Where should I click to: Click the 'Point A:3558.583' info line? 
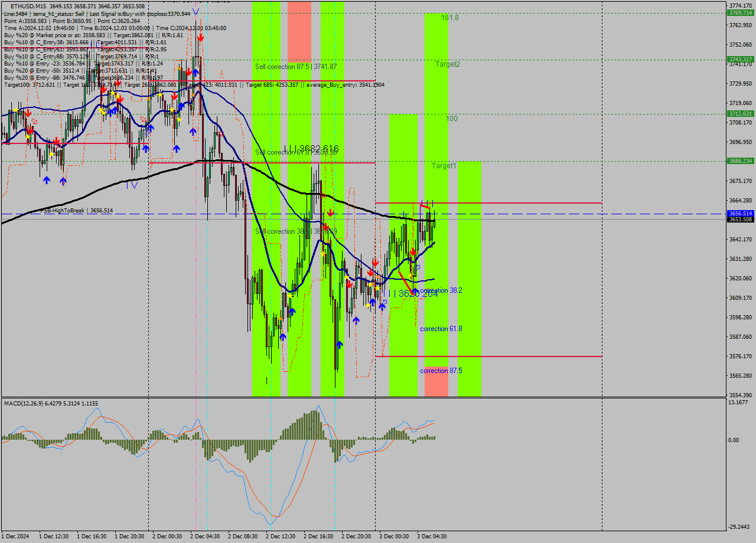click(72, 21)
